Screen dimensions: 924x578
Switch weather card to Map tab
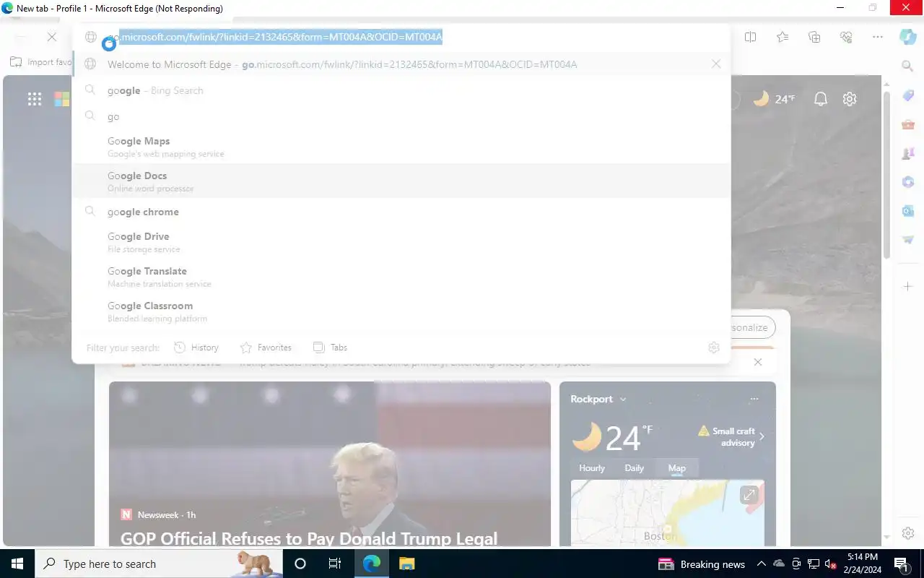click(677, 468)
